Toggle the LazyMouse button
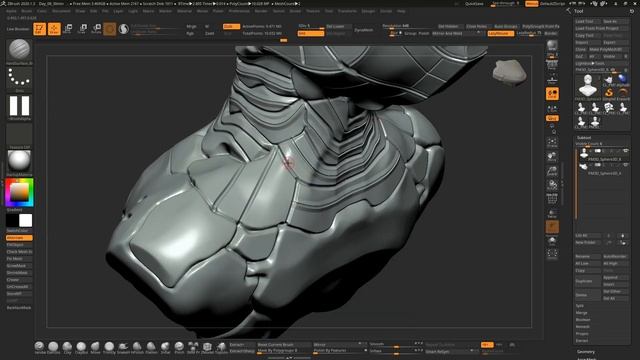640x360 pixels. 501,33
